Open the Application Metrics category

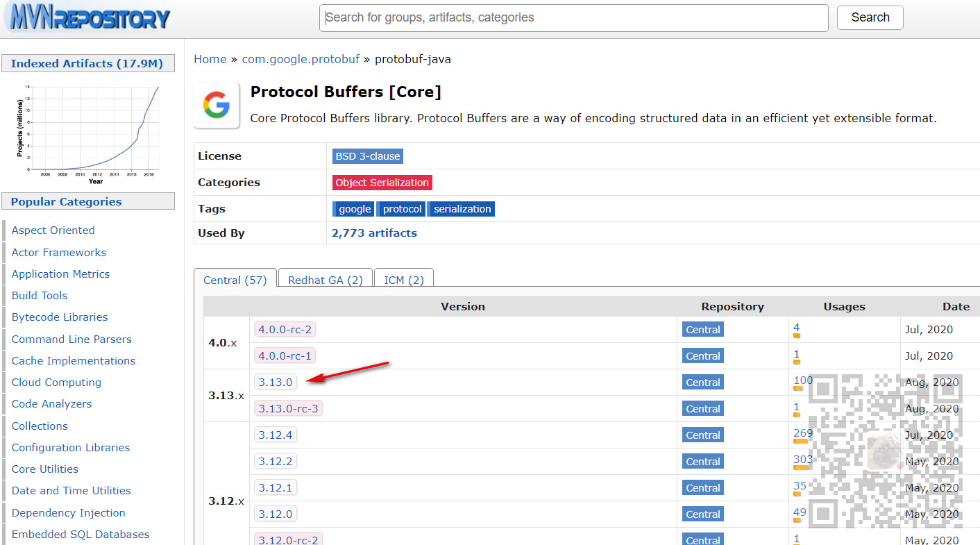tap(60, 274)
